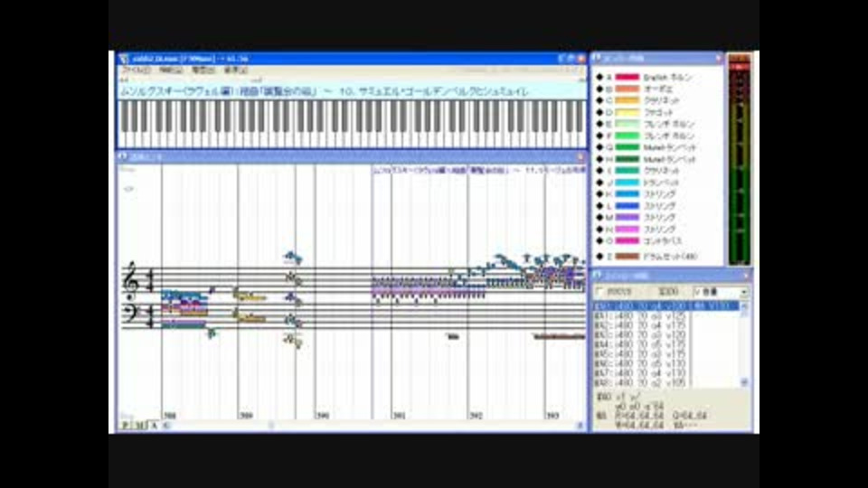868x488 pixels.
Task: Click the score view horizontal scrollbar
Action: [x=373, y=425]
